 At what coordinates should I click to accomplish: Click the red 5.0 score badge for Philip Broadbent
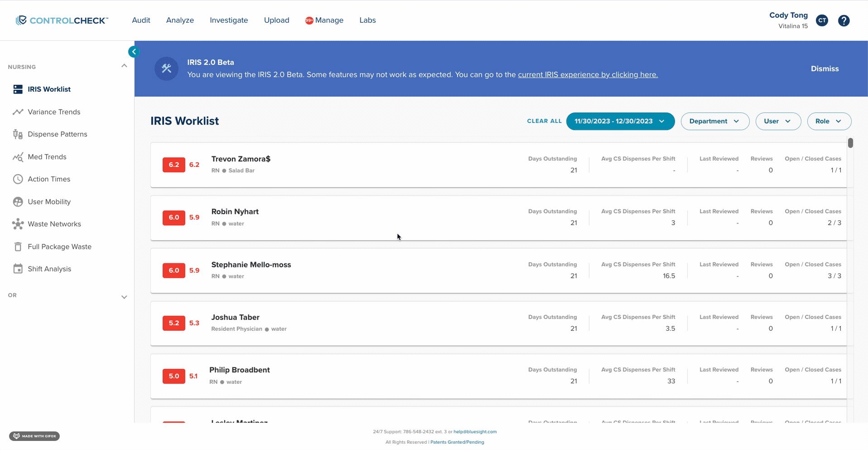click(174, 376)
